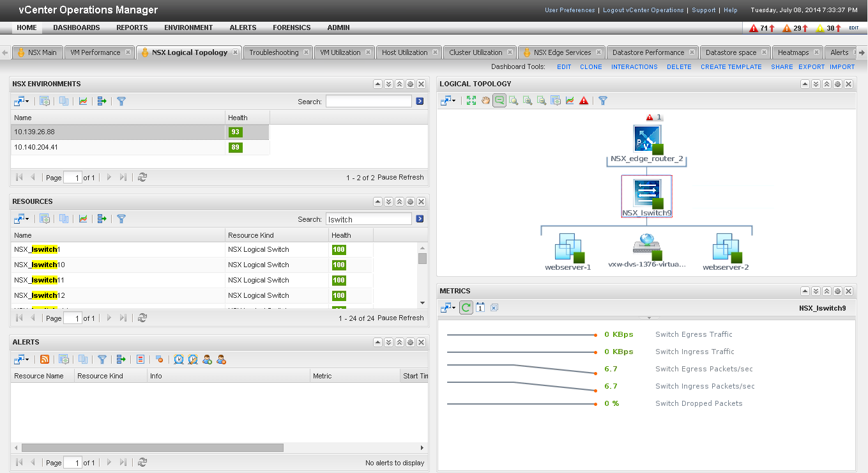Select NSX_edge_router_2 node in topology
This screenshot has height=473, width=868.
pos(647,144)
